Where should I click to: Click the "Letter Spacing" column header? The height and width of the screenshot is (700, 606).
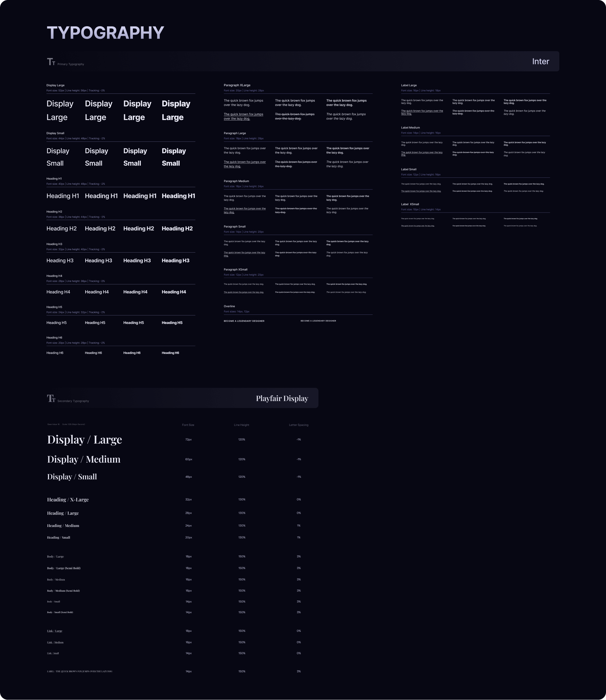pyautogui.click(x=299, y=425)
